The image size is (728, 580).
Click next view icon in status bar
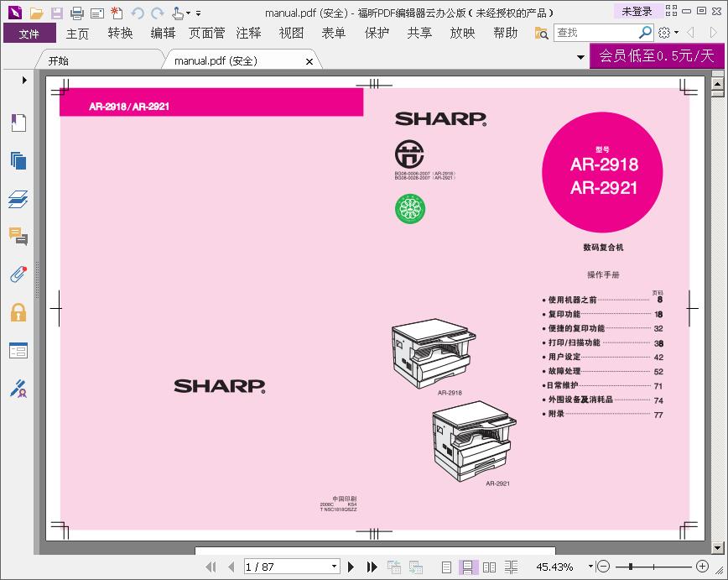(415, 567)
